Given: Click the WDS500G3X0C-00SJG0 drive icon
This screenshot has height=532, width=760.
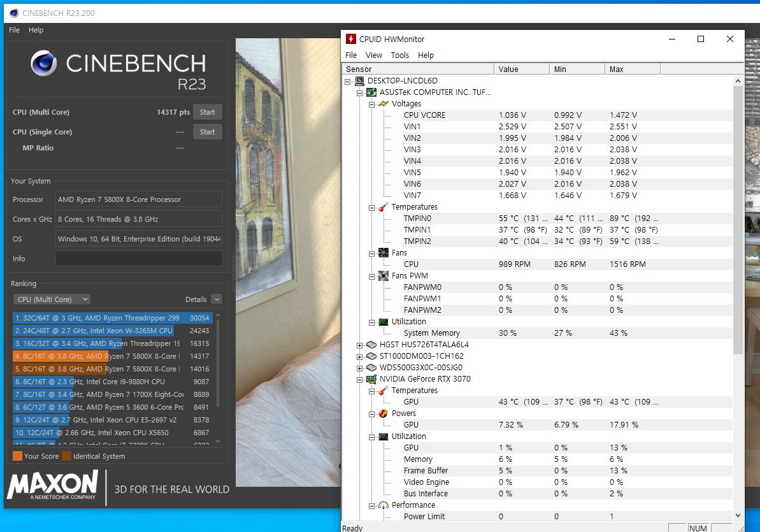Looking at the screenshot, I should [x=371, y=368].
